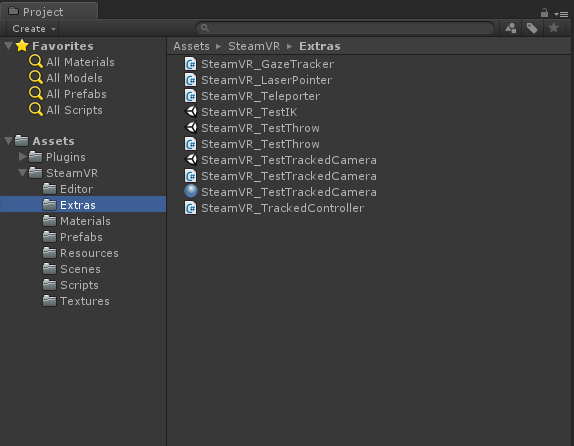The image size is (574, 446).
Task: Open the Project panel options menu
Action: point(561,14)
